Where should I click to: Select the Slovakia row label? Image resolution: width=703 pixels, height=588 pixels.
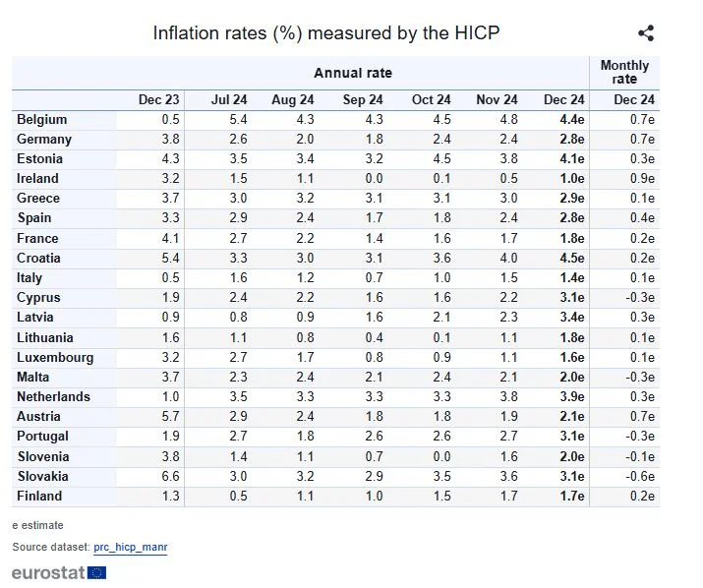pos(43,476)
